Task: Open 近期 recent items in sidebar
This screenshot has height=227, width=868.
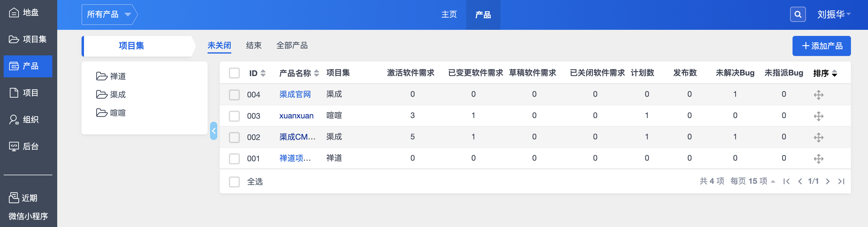Action: [23, 198]
